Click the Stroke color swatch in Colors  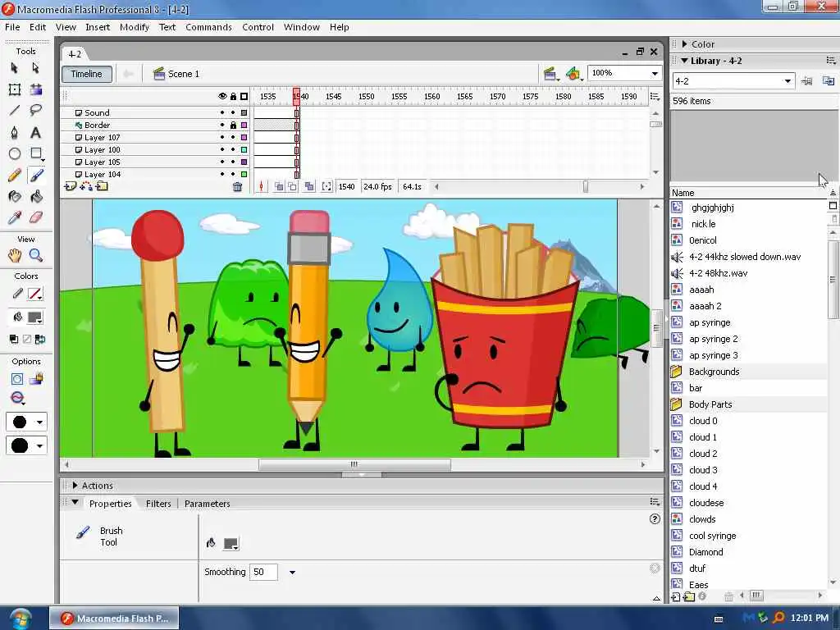(34, 294)
